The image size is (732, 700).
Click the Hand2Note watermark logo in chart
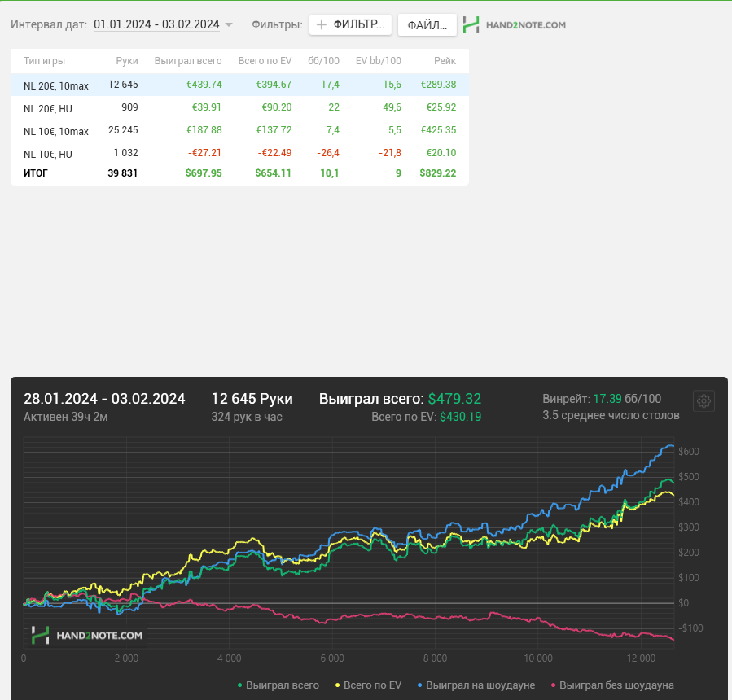(x=86, y=635)
